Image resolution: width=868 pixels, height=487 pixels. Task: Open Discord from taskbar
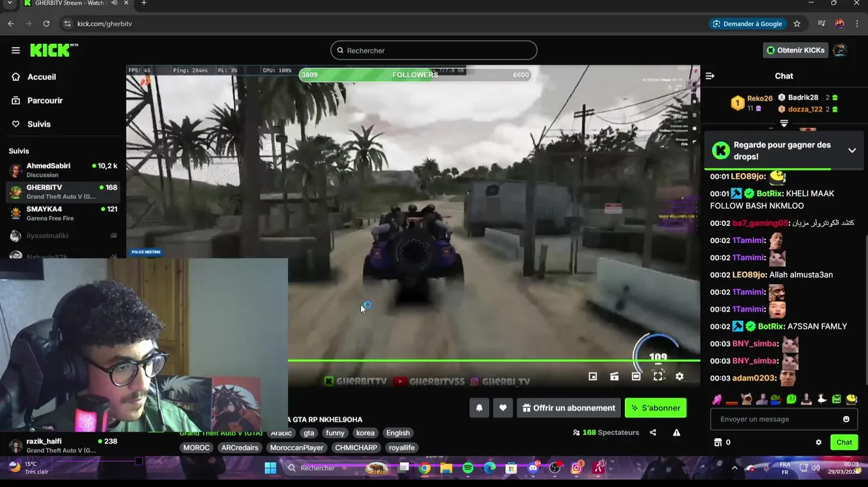coord(533,468)
